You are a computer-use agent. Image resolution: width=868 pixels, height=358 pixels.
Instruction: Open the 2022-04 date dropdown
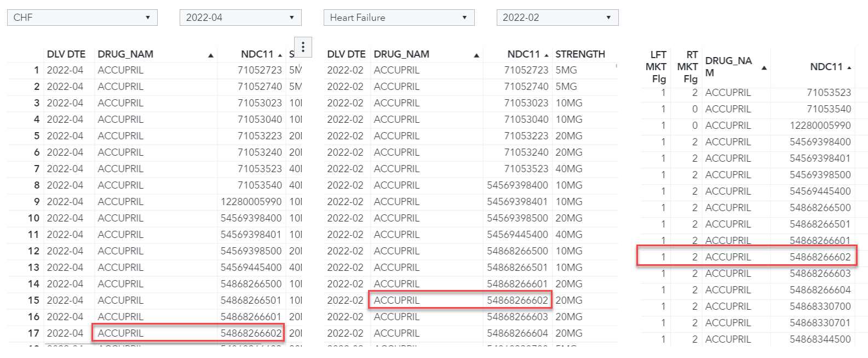(240, 18)
